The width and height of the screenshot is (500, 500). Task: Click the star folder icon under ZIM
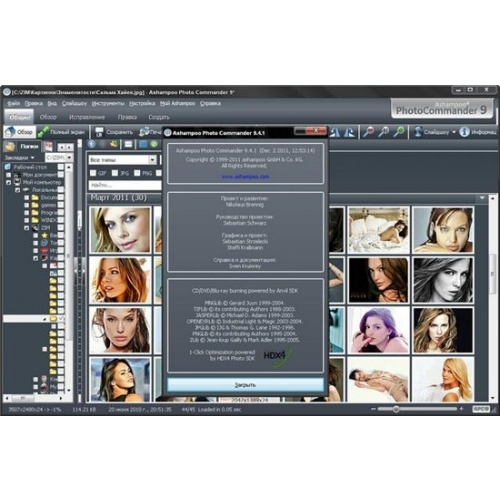pos(44,235)
